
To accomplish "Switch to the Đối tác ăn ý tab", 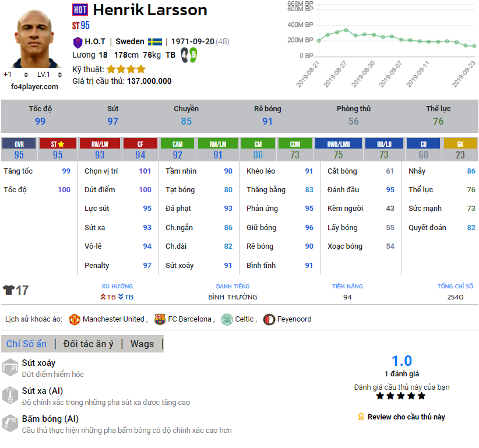I will click(89, 344).
